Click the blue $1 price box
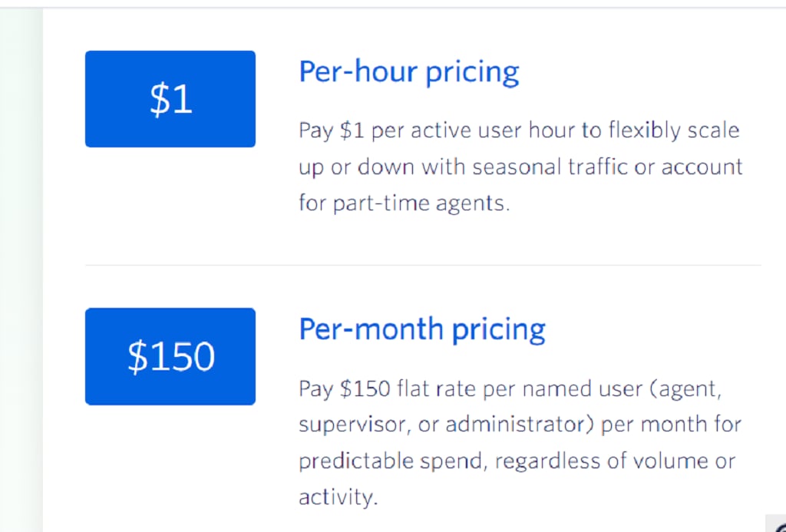 [170, 99]
